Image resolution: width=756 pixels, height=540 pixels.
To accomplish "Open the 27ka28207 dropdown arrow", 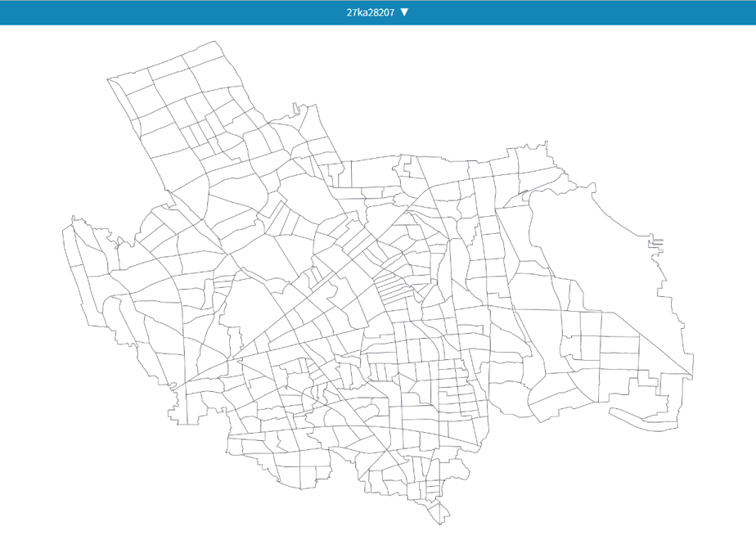I will coord(404,12).
